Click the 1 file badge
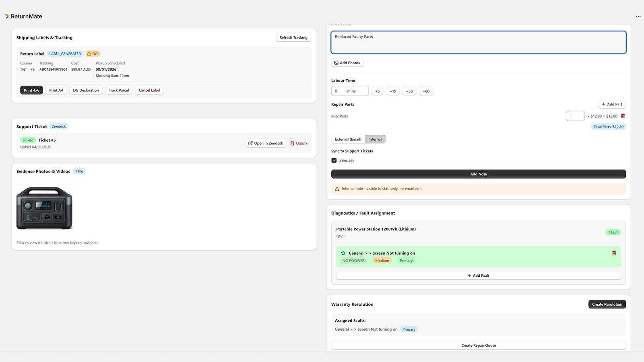The image size is (644, 362). 79,171
